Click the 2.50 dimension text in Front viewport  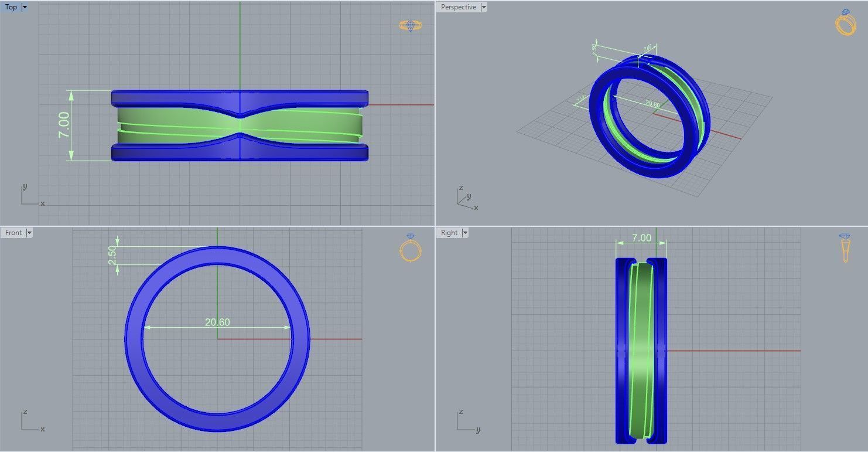click(x=112, y=255)
